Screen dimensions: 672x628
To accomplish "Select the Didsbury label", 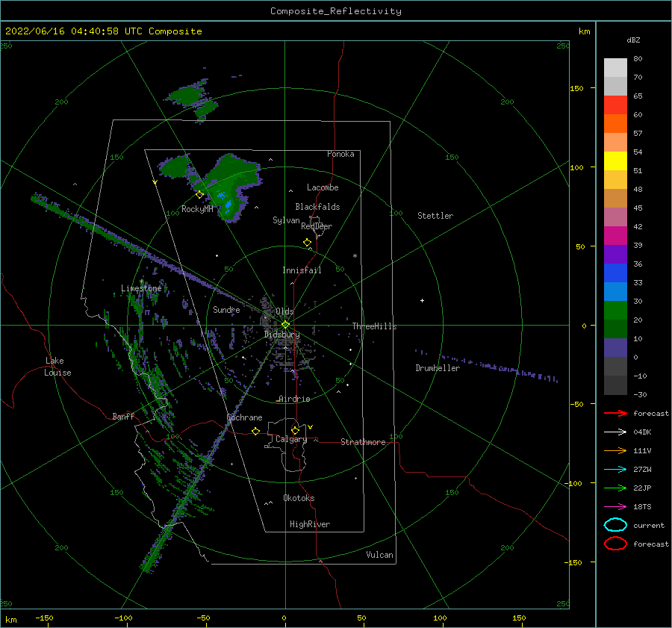I will click(282, 335).
